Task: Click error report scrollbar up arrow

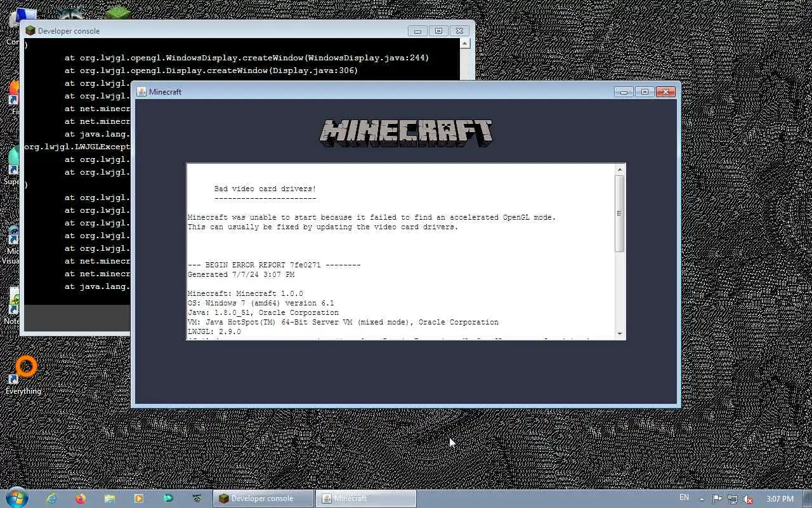Action: (620, 169)
